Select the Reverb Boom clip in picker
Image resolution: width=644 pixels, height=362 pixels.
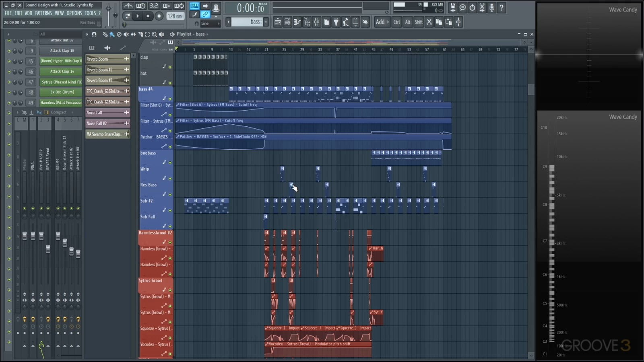[107, 59]
